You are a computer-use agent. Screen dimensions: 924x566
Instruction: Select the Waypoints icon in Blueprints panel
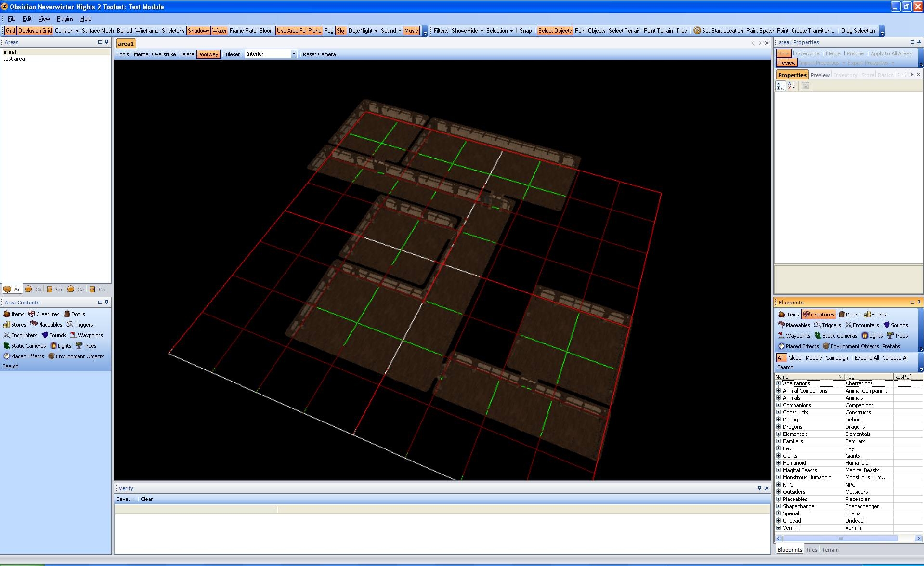tap(781, 336)
